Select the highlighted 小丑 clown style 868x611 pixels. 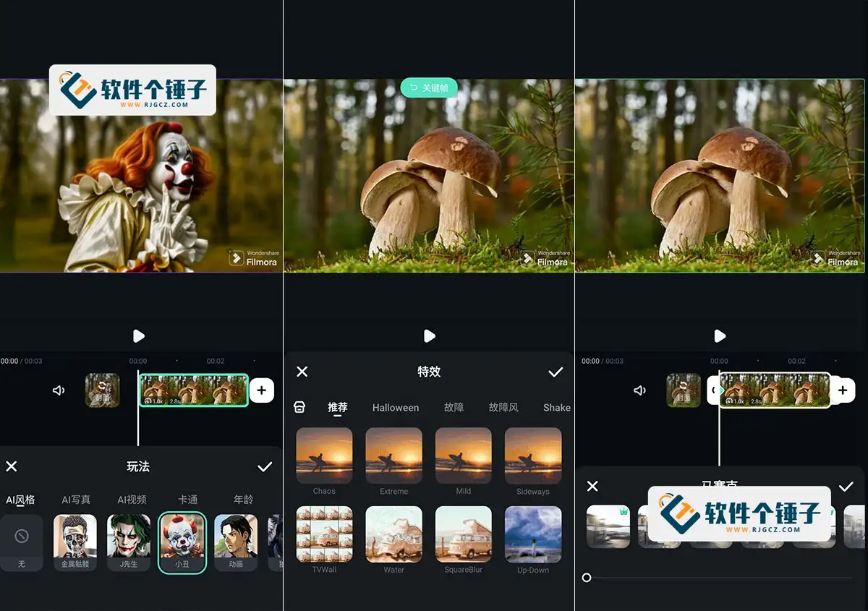point(182,542)
